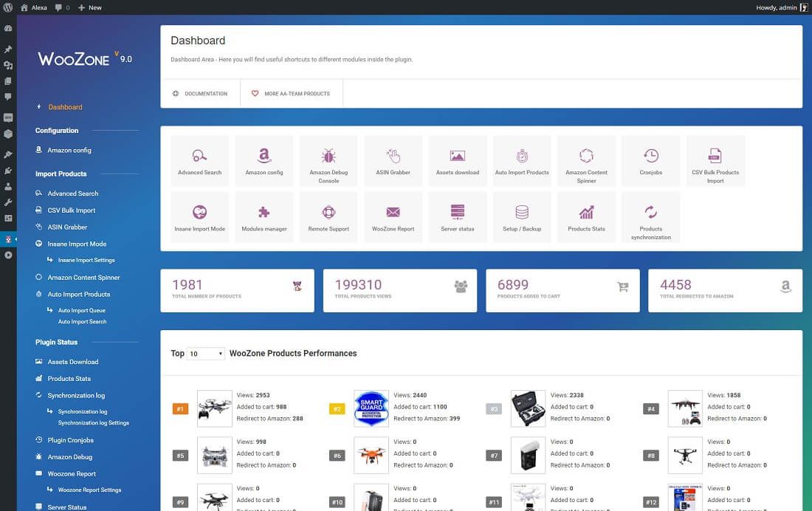
Task: Open the Cronjobs module tile
Action: click(650, 162)
